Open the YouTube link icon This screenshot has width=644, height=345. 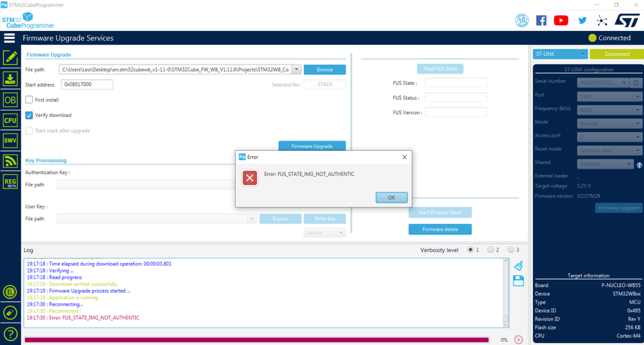click(x=561, y=20)
